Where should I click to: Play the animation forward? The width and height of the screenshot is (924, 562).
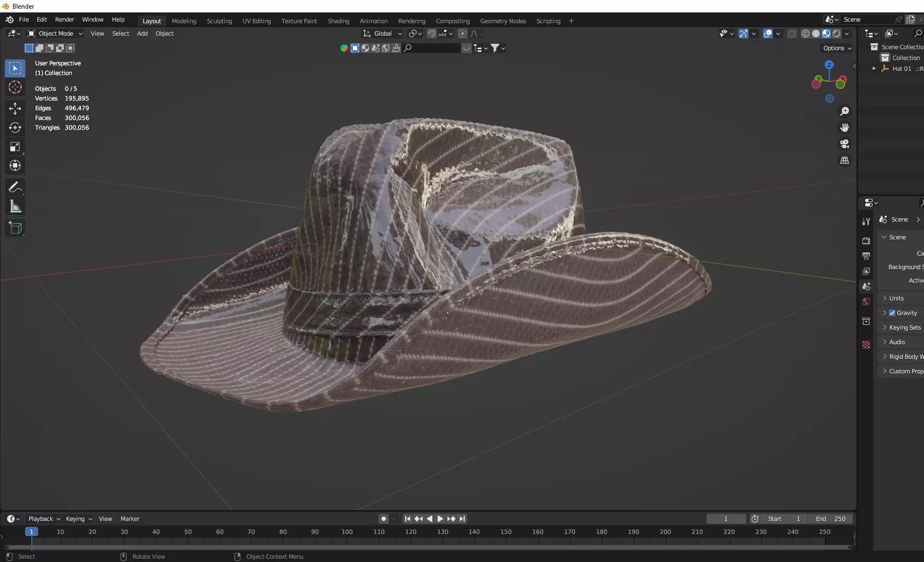[440, 519]
